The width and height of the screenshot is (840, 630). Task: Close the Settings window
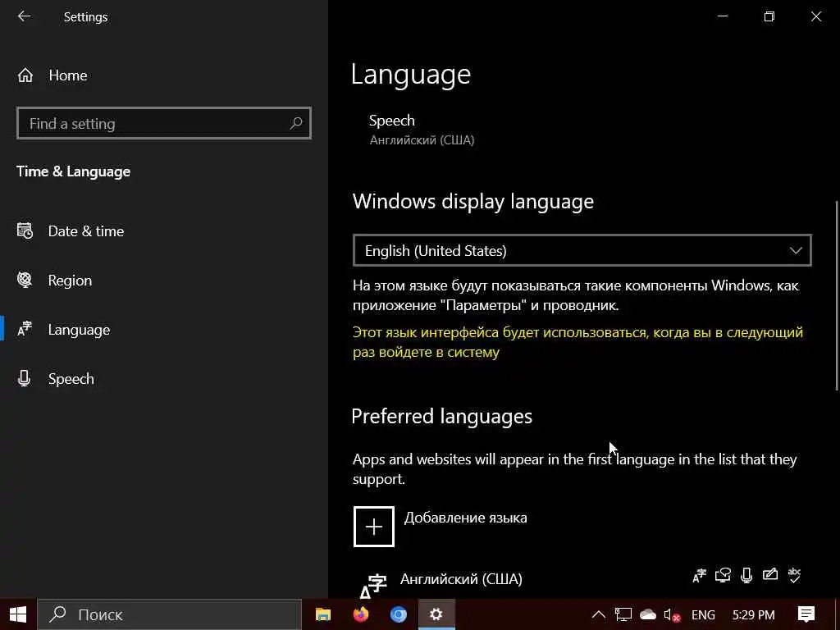click(816, 16)
